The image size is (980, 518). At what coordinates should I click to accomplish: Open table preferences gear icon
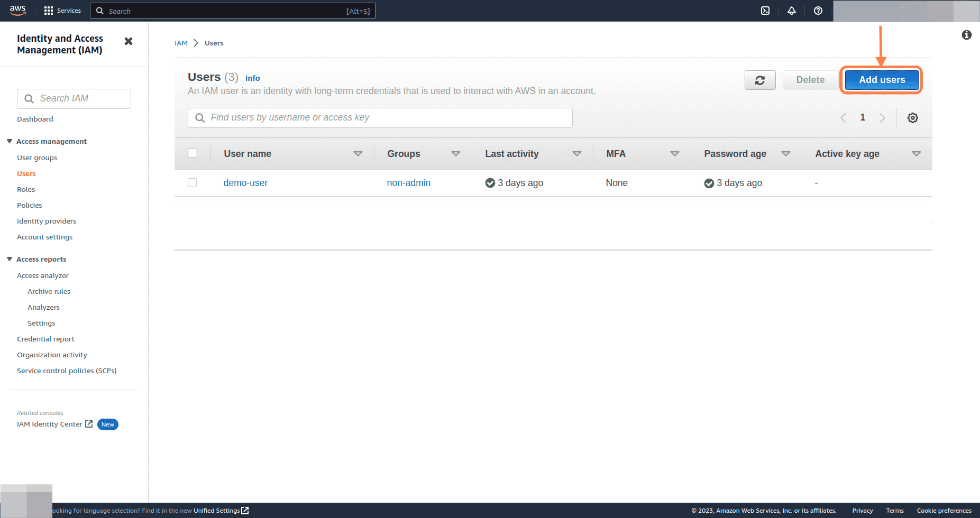913,118
